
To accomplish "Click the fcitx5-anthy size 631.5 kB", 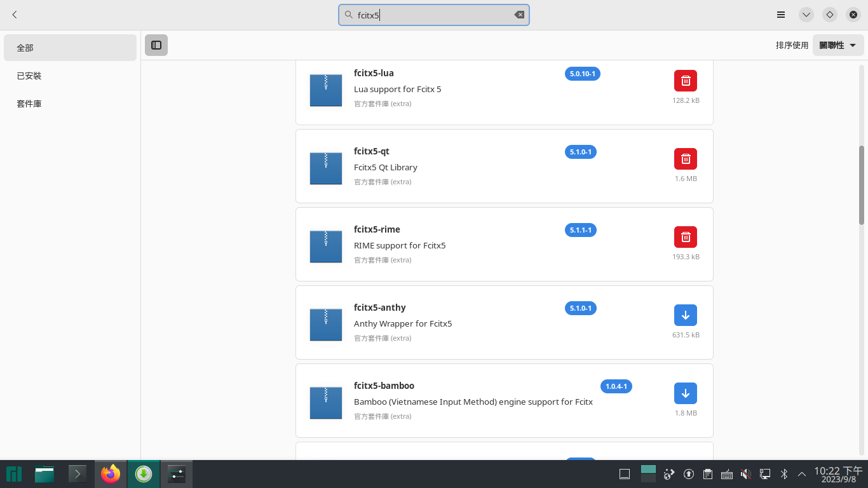I will pyautogui.click(x=686, y=335).
